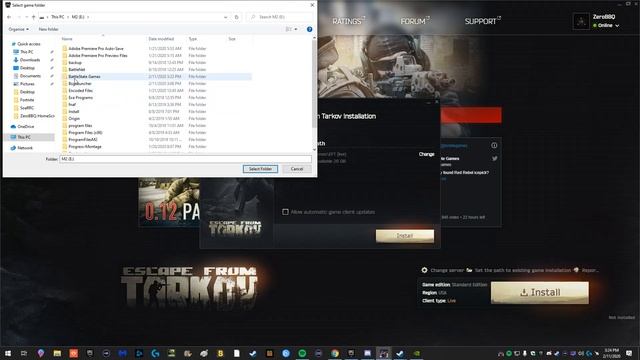
Task: Select the Exe Programs folder
Action: coord(80,98)
